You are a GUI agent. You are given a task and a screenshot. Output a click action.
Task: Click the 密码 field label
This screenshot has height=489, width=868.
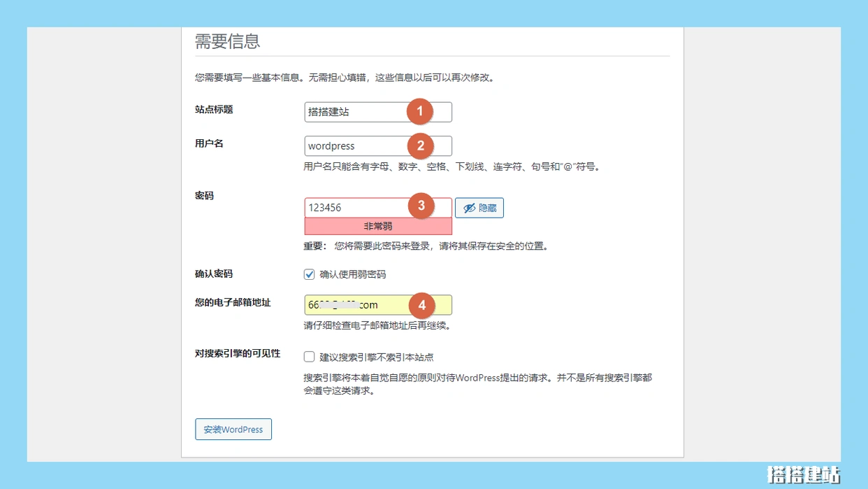(x=204, y=196)
